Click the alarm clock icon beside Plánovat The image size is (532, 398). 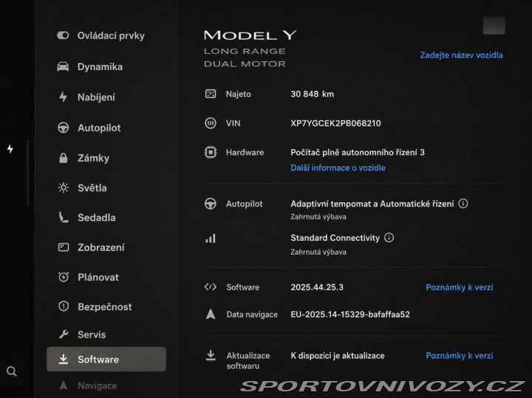click(x=63, y=277)
